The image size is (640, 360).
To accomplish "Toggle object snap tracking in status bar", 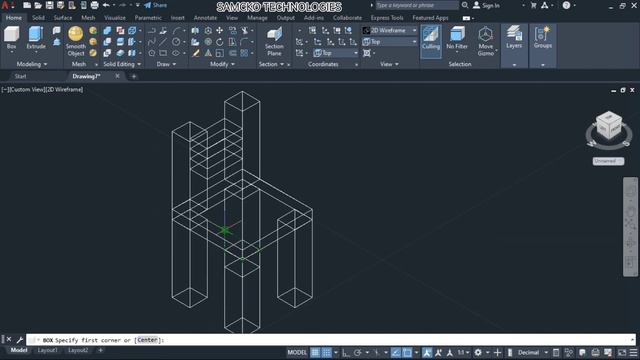I will click(396, 352).
